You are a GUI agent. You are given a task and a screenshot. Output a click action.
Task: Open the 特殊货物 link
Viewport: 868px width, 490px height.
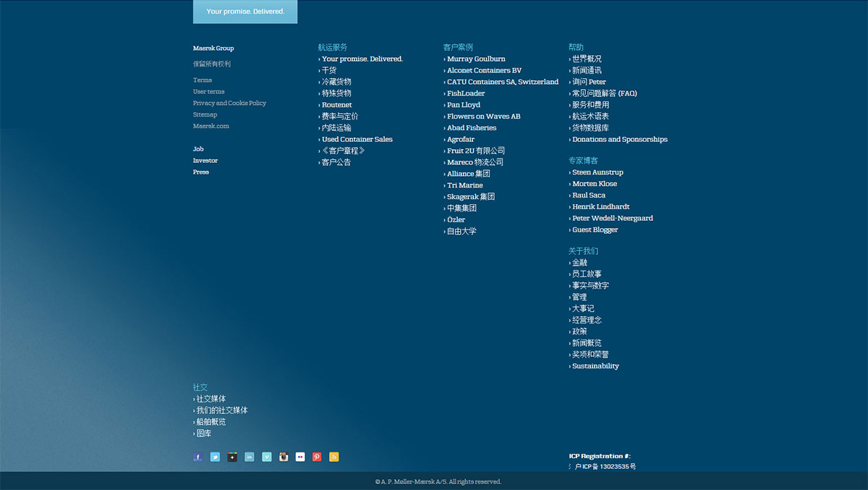[x=335, y=93]
